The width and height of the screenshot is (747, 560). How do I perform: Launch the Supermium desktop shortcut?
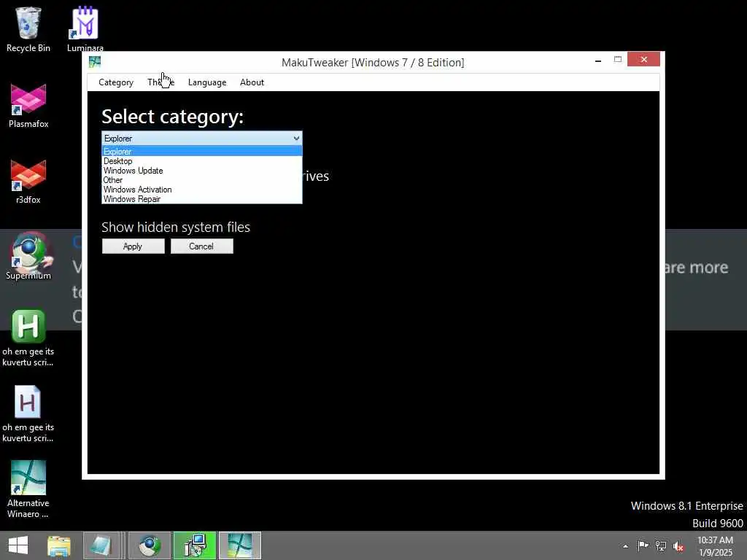coord(28,256)
